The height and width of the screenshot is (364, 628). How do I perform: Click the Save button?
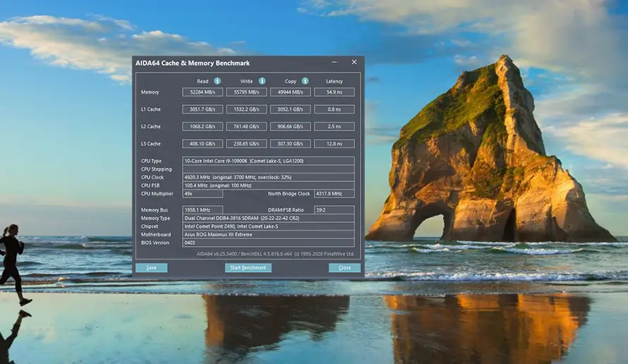click(152, 267)
